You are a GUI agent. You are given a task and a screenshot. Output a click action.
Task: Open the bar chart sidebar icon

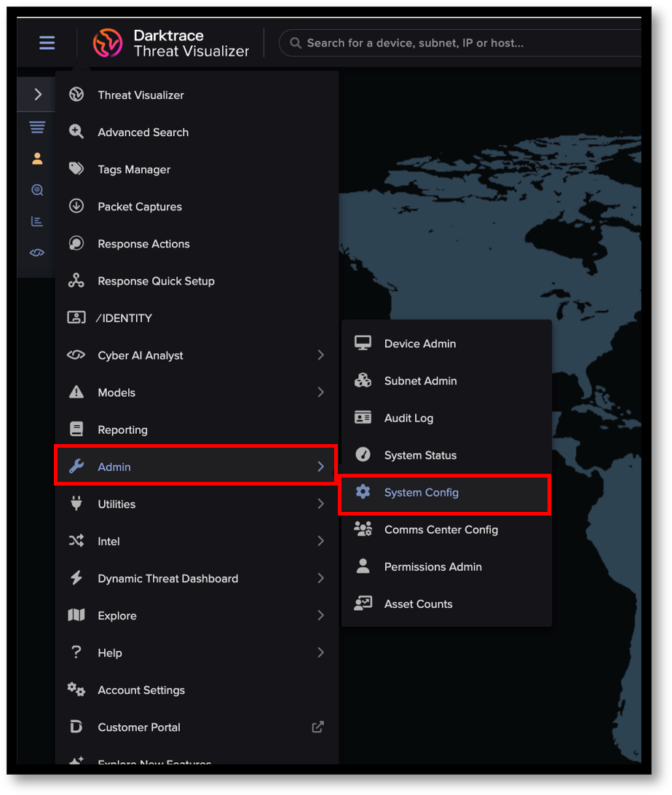pos(37,221)
